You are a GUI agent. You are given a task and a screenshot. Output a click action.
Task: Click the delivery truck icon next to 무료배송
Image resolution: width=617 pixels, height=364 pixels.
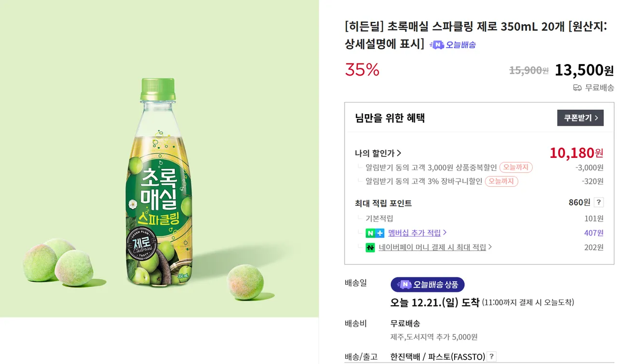point(577,88)
